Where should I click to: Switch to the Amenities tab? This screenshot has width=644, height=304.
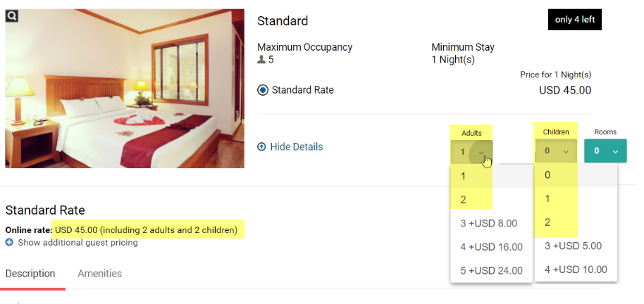[99, 274]
